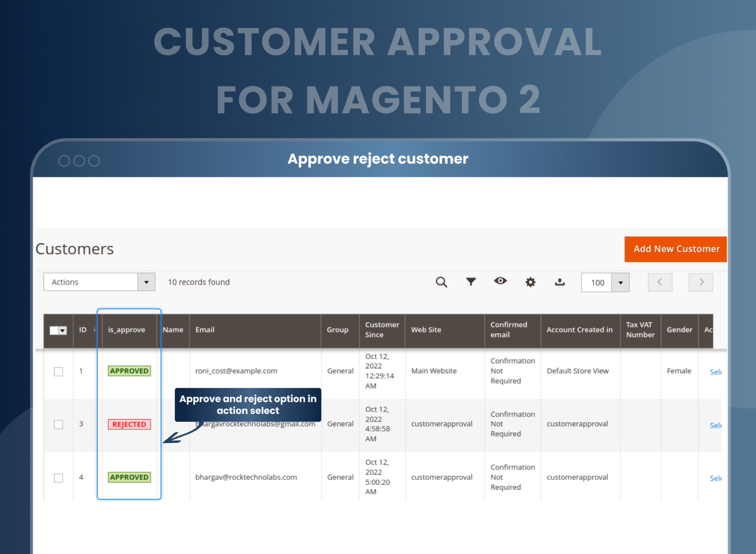Open the columns gear icon

(530, 282)
